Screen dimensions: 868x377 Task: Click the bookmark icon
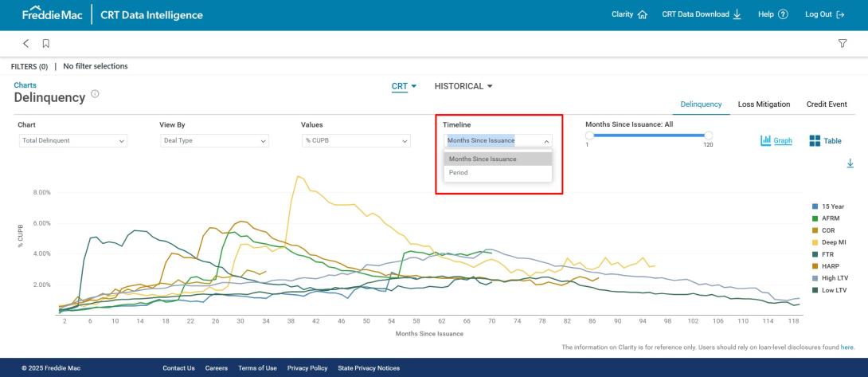click(x=46, y=43)
